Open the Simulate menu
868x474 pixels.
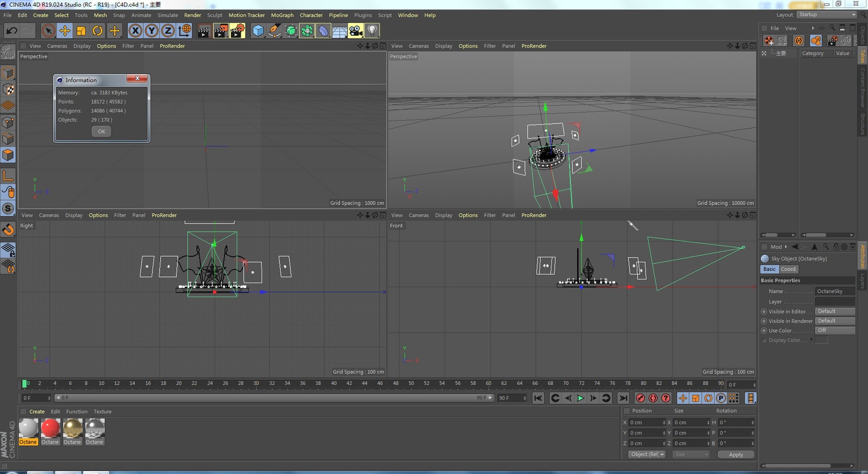coord(168,15)
